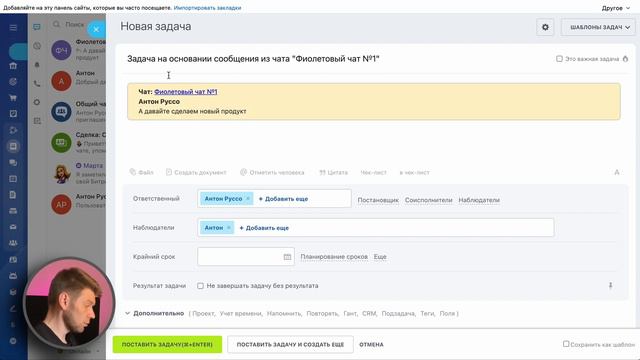Select Теги option
640x360 pixels.
427,313
